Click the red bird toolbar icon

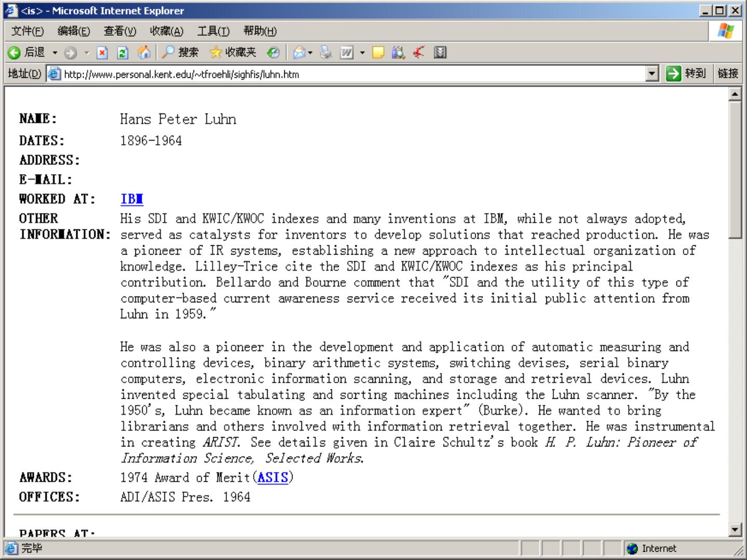point(419,52)
